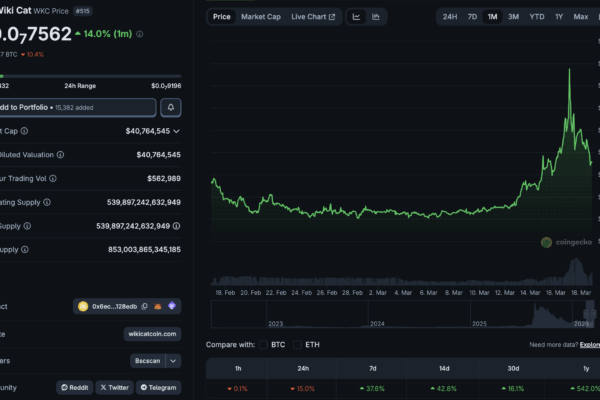Switch to line chart view icon
Screen dimensions: 600x400
(357, 17)
